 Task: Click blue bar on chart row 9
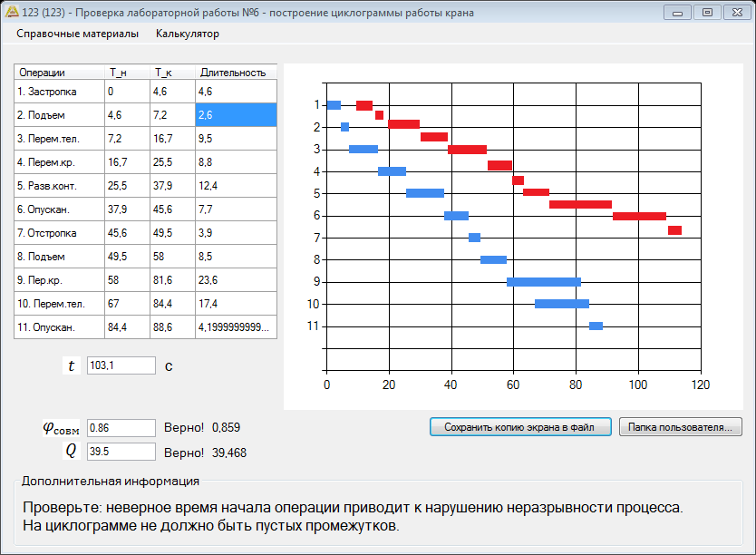coord(544,282)
